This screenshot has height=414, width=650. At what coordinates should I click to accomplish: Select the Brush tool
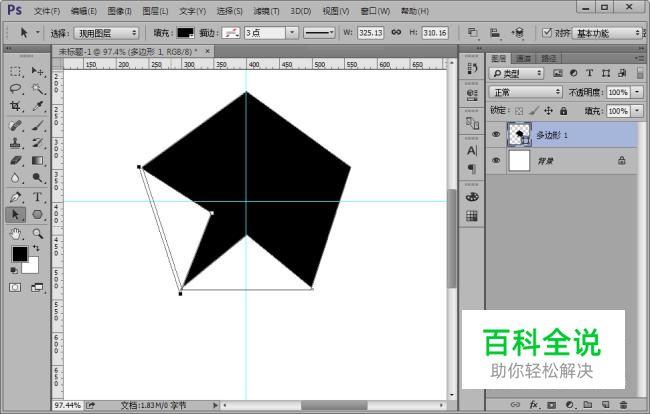pos(38,126)
